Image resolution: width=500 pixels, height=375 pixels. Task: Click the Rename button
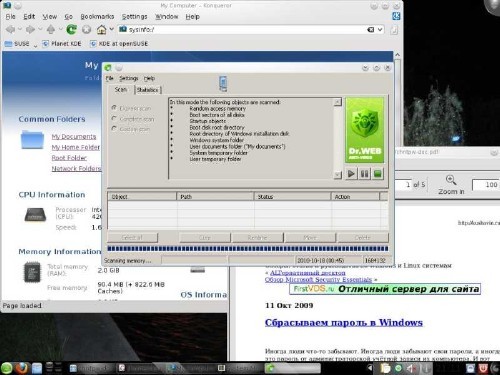click(x=257, y=238)
